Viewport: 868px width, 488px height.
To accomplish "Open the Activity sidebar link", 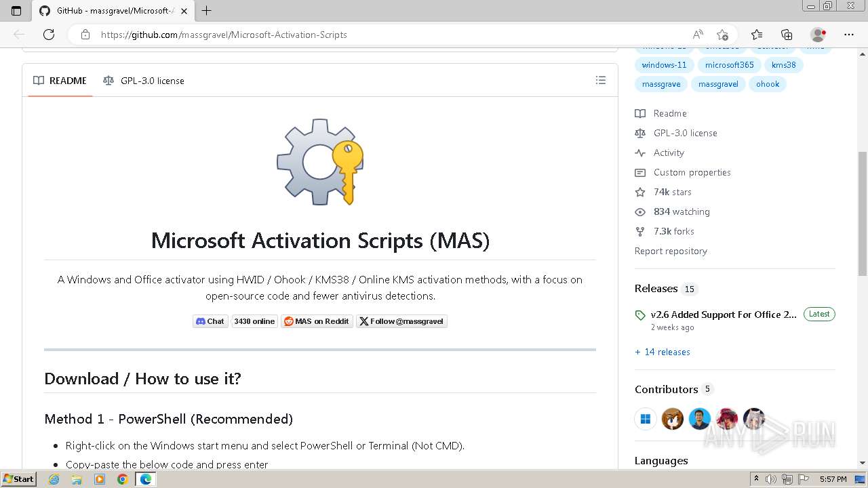I will (660, 152).
